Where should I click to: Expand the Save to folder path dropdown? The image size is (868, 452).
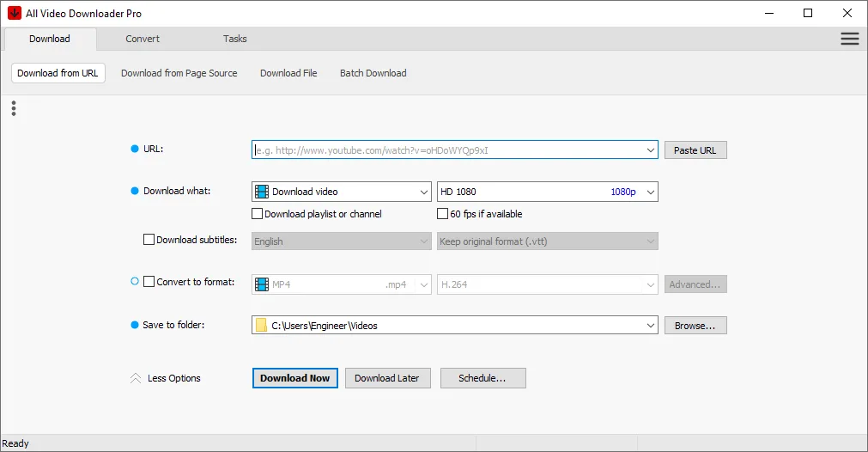(x=650, y=326)
